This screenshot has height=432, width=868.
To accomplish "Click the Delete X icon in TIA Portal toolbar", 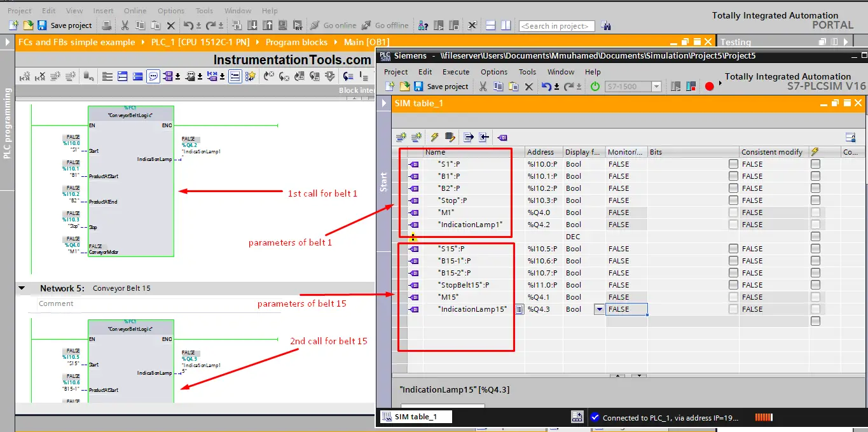I will tap(170, 25).
